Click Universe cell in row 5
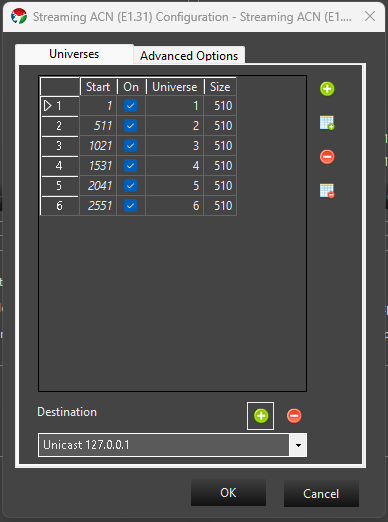The height and width of the screenshot is (522, 388). [x=175, y=186]
